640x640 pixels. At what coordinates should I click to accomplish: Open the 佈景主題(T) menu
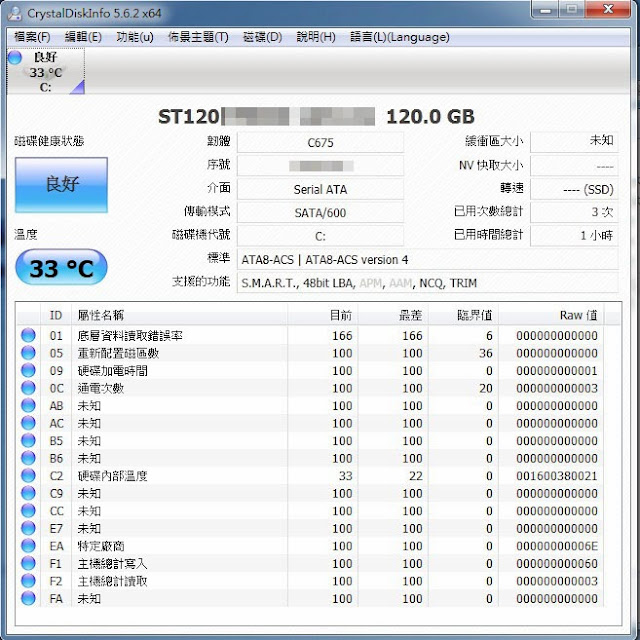(x=198, y=37)
